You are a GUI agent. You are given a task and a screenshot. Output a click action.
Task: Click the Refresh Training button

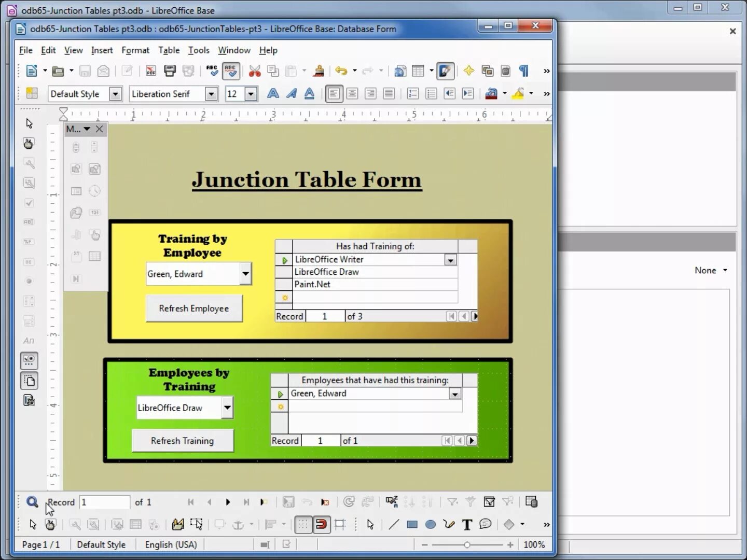[x=182, y=441]
